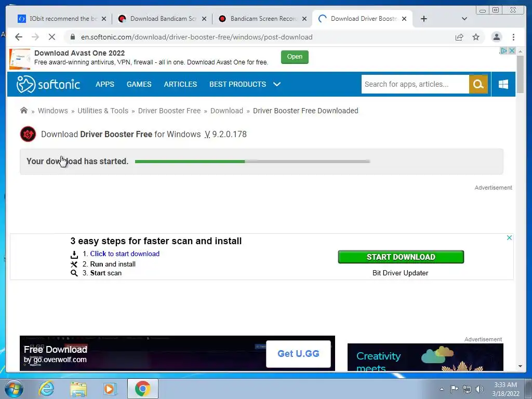Close the Bit Driver Updater ad
The image size is (532, 399).
509,237
